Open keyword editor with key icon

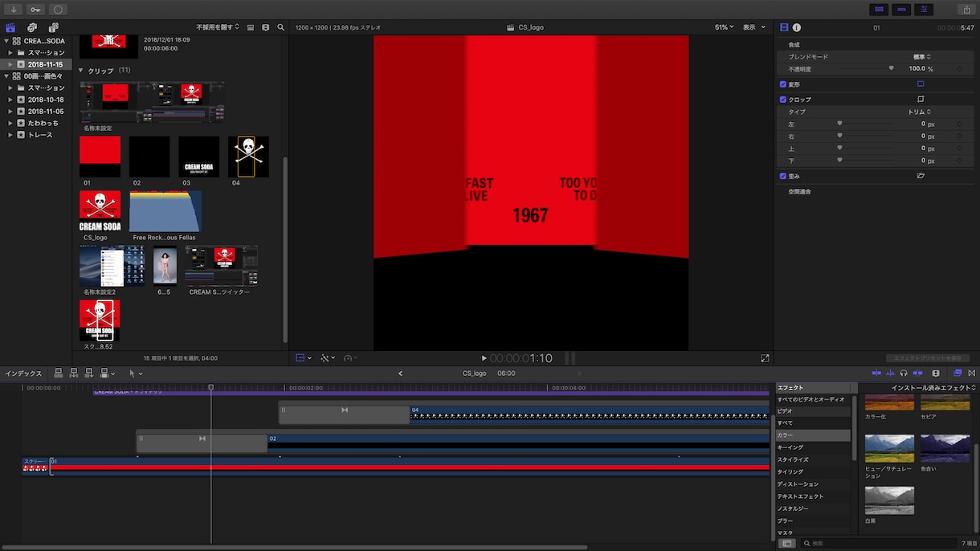[x=36, y=10]
